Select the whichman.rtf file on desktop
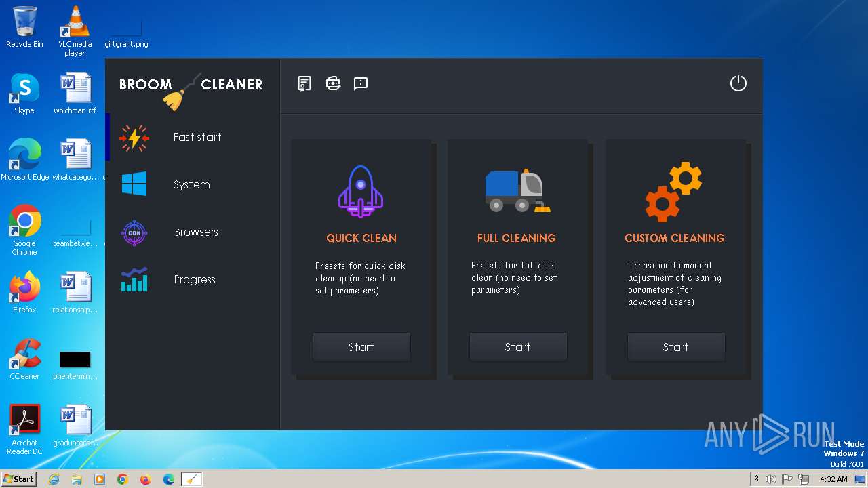 (x=75, y=94)
